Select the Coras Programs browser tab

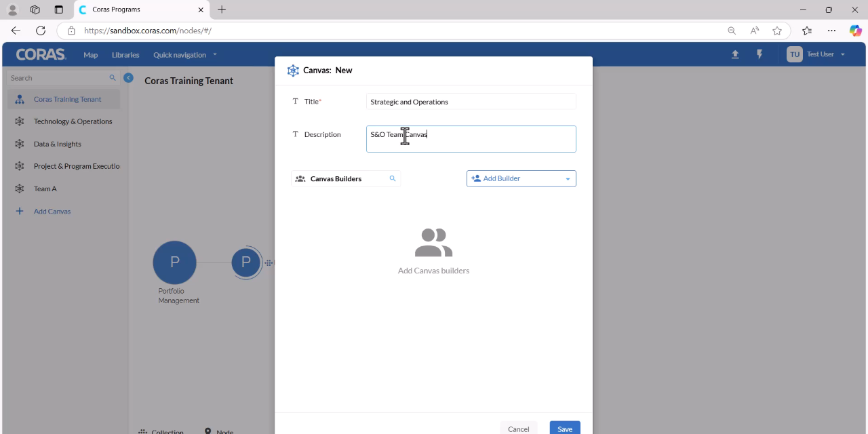[x=141, y=10]
